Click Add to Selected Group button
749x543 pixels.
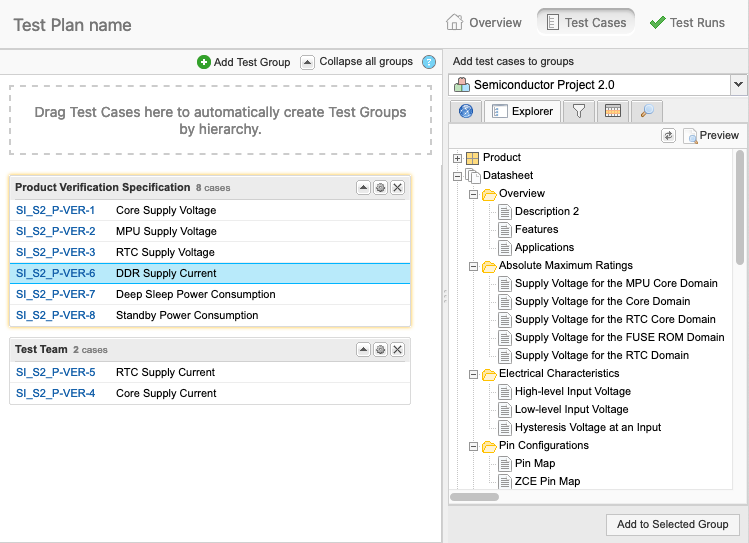[673, 524]
